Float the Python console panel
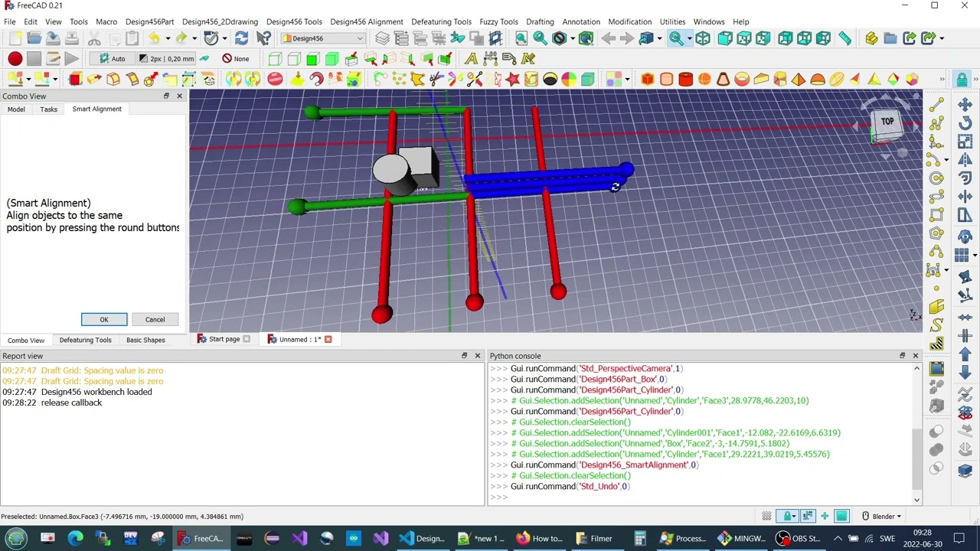The image size is (980, 551). (x=902, y=356)
